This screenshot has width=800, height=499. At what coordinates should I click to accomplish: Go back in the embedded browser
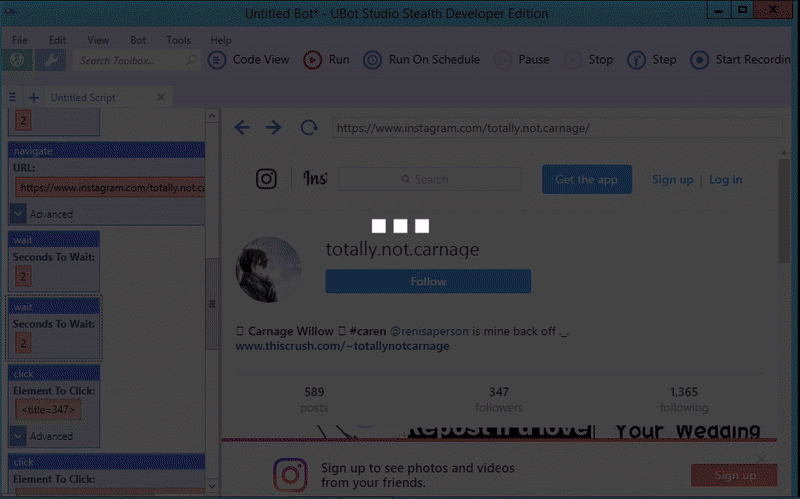(242, 128)
